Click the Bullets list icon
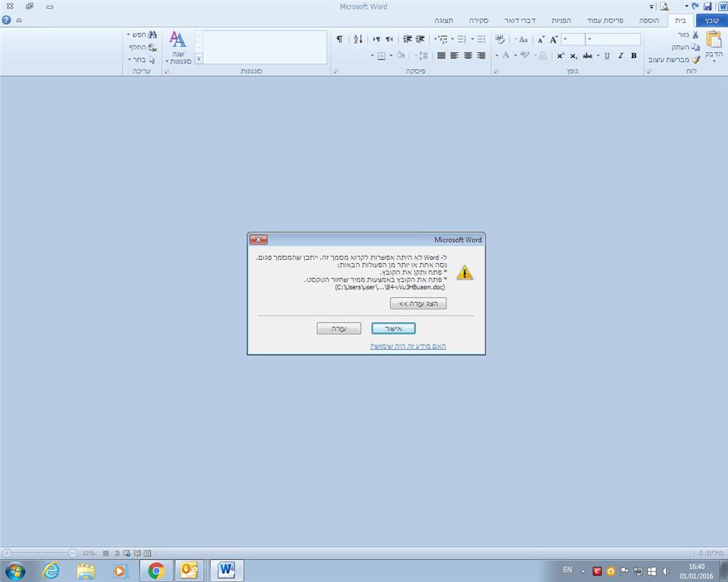 pos(481,40)
